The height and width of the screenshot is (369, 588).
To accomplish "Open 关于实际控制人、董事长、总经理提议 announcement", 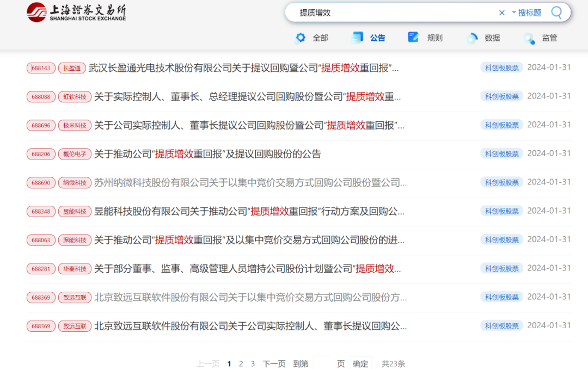I will click(248, 97).
